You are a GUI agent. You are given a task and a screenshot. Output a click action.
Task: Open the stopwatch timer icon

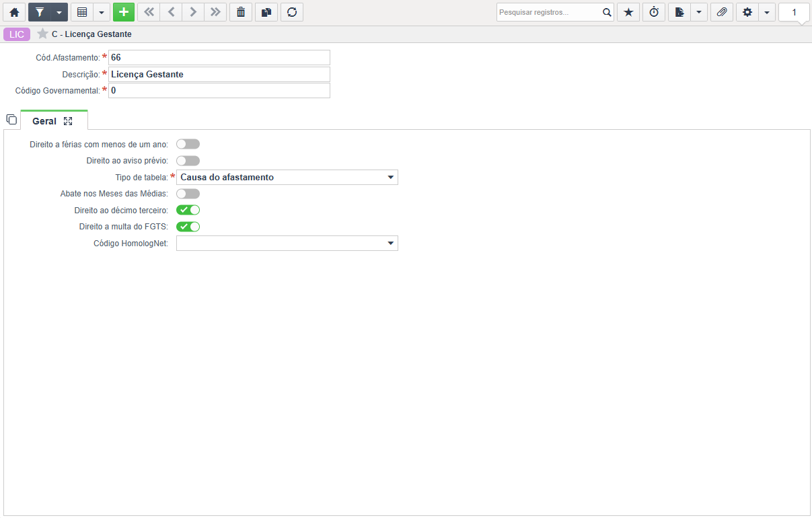point(654,12)
